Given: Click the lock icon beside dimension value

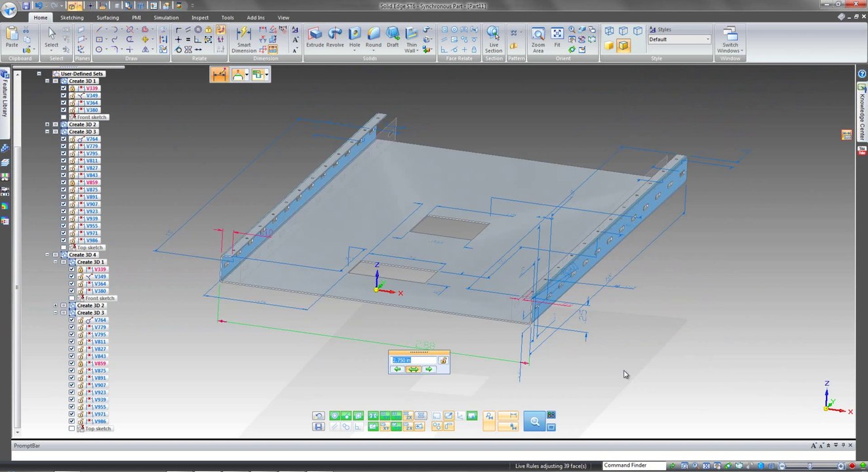Looking at the screenshot, I should pos(443,360).
